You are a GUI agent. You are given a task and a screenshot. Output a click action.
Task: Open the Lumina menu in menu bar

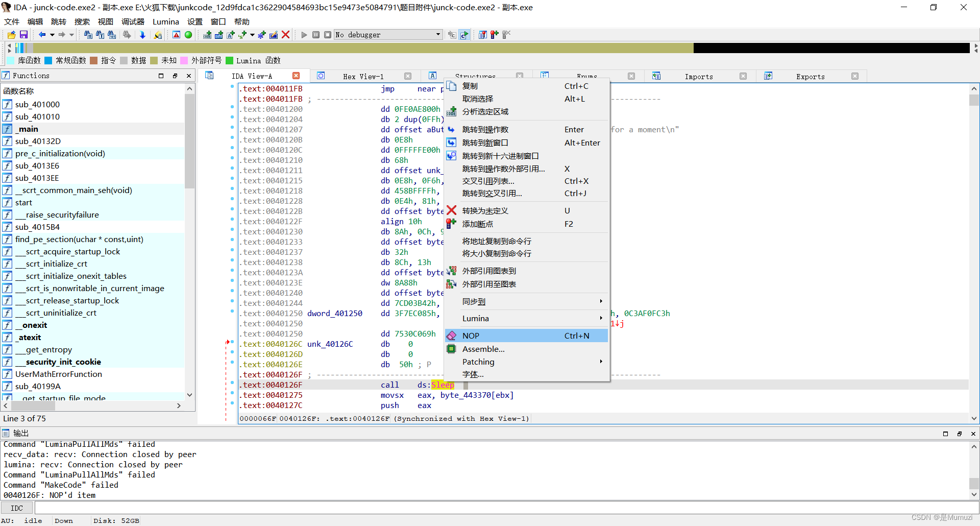(166, 21)
